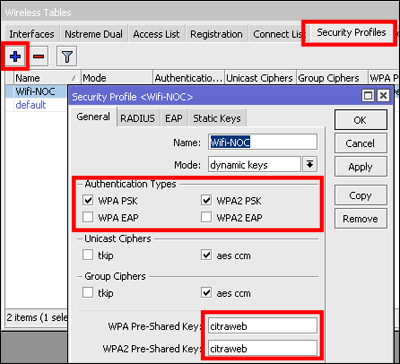The image size is (400, 364).
Task: Open the Registration tab
Action: coord(216,34)
